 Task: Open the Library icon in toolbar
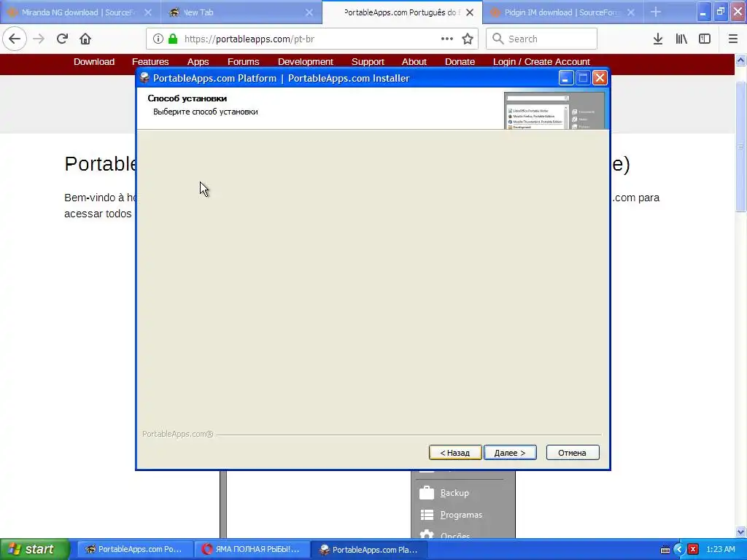(681, 39)
